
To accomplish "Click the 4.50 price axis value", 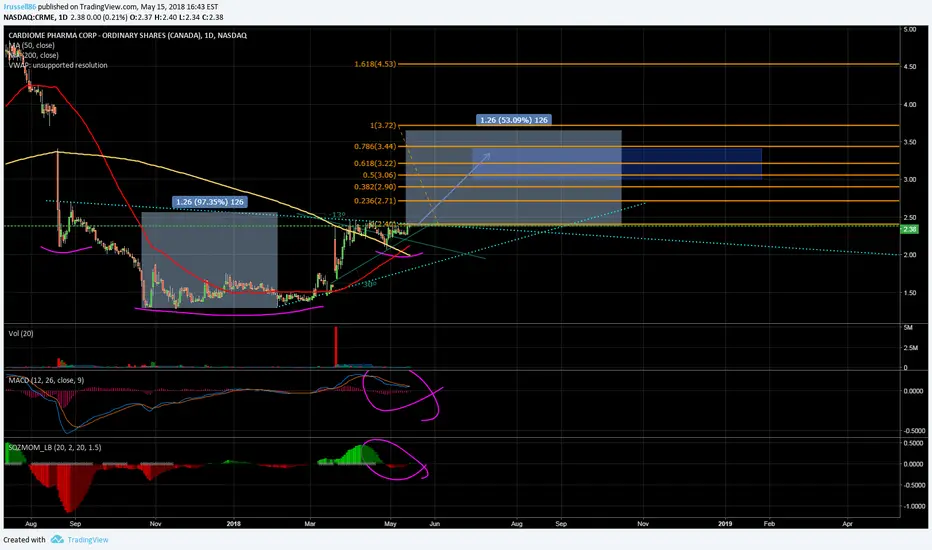I will (x=909, y=67).
